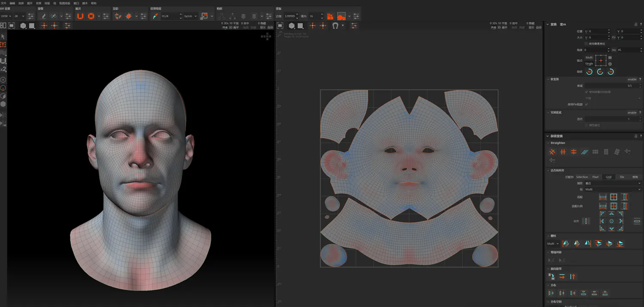Viewport: 644px width, 307px height.
Task: Open the 文件 menu
Action: 4,3
